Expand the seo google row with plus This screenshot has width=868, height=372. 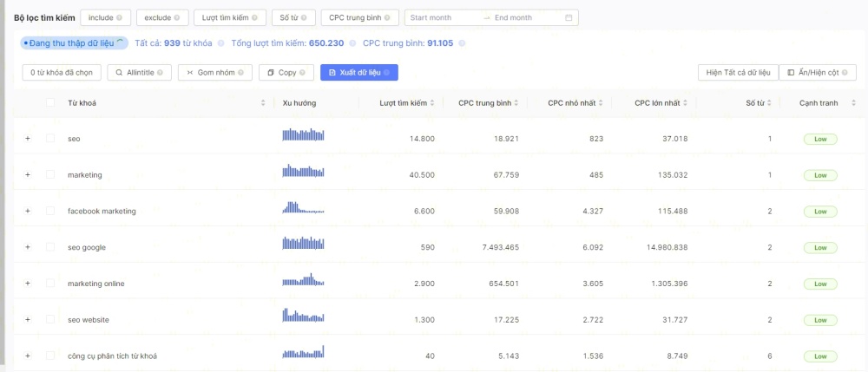point(27,247)
